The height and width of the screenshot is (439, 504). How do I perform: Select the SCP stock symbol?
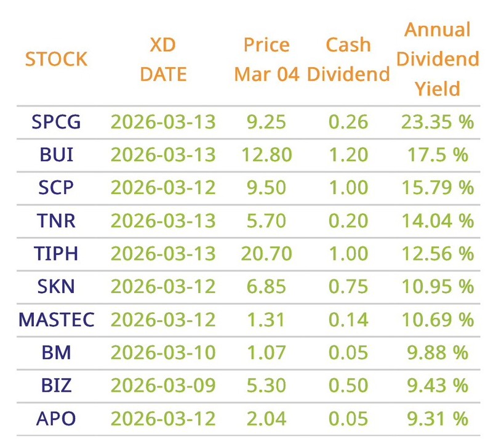point(56,187)
